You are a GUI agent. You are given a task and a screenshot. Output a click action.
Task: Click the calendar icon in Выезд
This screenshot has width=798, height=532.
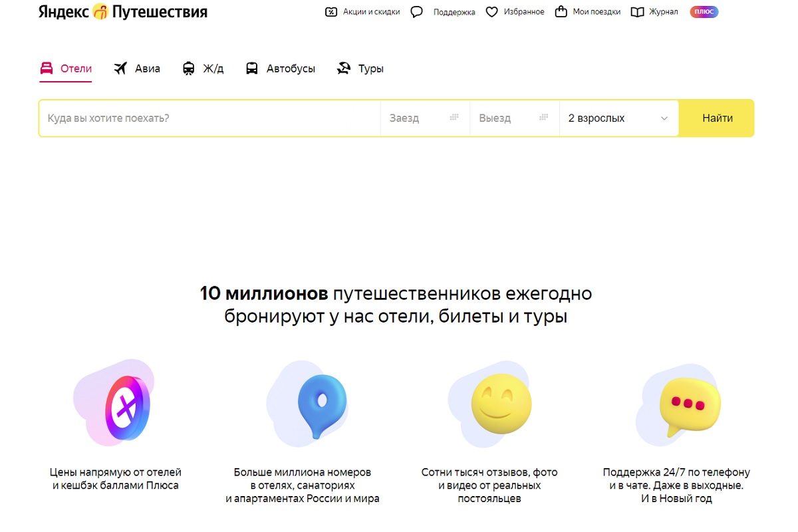click(544, 117)
